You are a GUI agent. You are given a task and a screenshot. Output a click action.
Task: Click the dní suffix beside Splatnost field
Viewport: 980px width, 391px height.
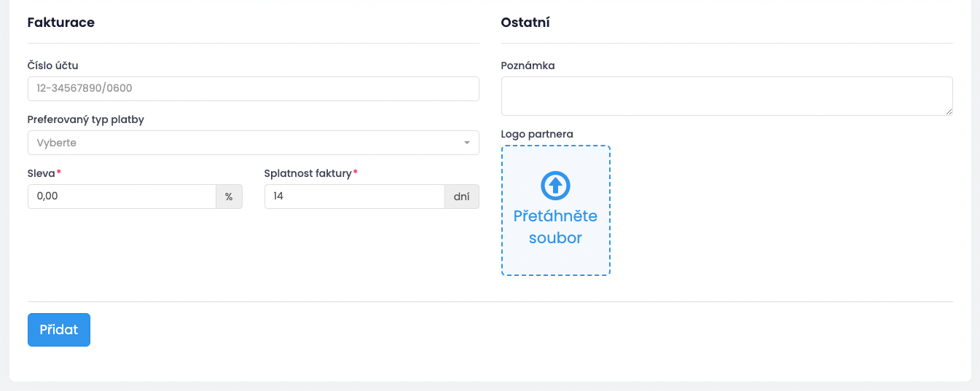click(462, 197)
